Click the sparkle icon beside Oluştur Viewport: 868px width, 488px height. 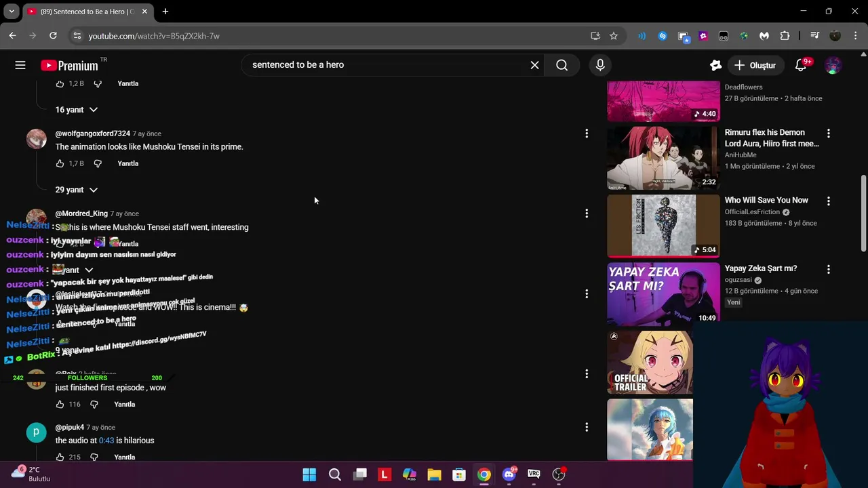pos(715,65)
